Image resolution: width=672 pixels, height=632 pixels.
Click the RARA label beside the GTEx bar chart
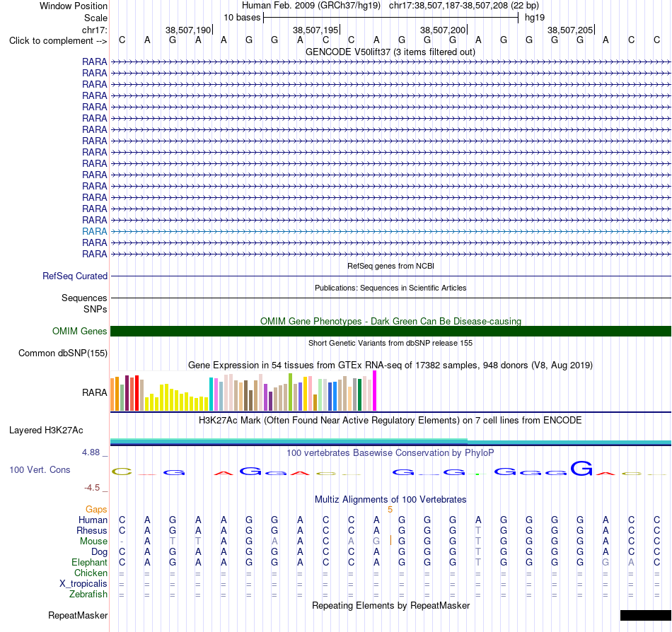pos(94,392)
